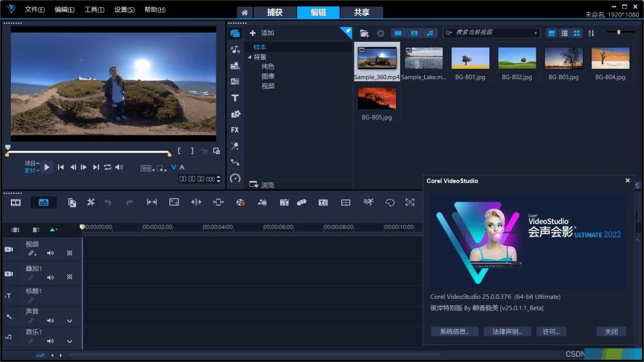Screen dimensions: 644x362
Task: Click the preview scrubber bar
Action: (88, 152)
